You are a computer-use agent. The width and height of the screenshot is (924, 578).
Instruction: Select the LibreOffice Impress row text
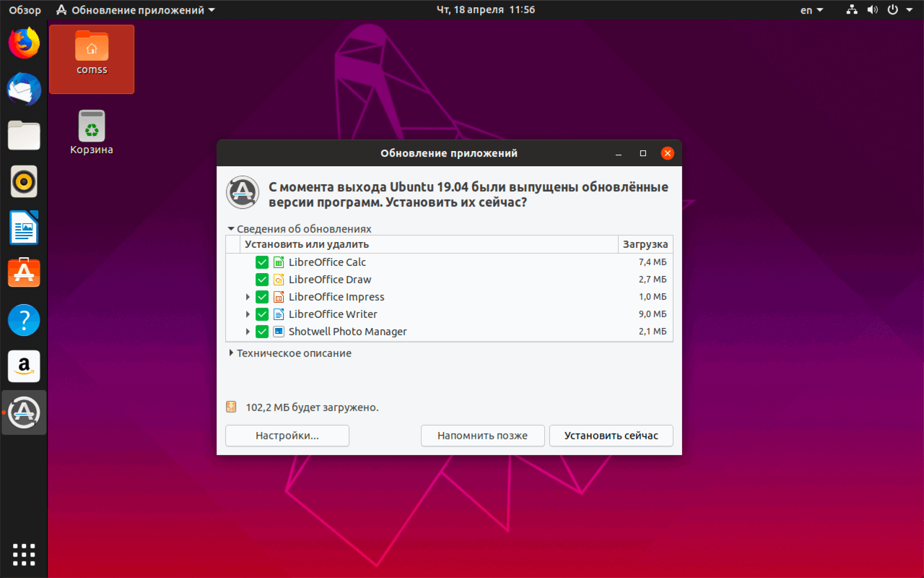(336, 297)
